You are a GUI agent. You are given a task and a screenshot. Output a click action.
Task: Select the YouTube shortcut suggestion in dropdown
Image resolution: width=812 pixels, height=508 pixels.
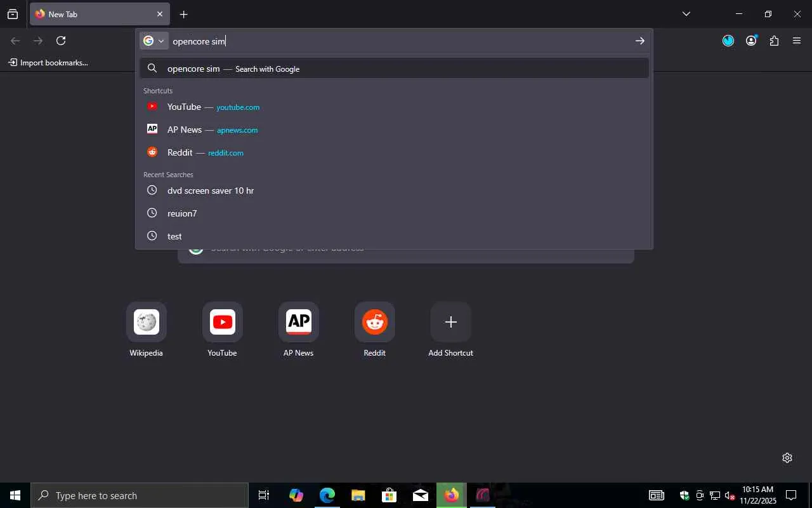[394, 107]
